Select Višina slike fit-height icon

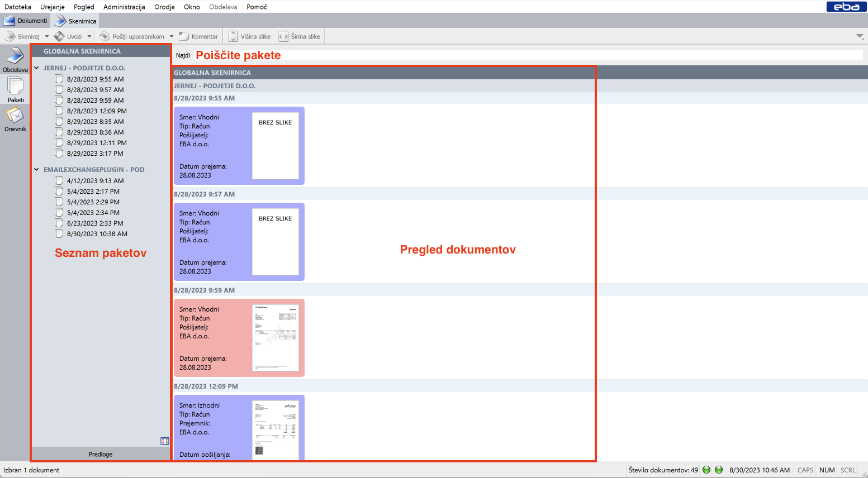point(233,36)
